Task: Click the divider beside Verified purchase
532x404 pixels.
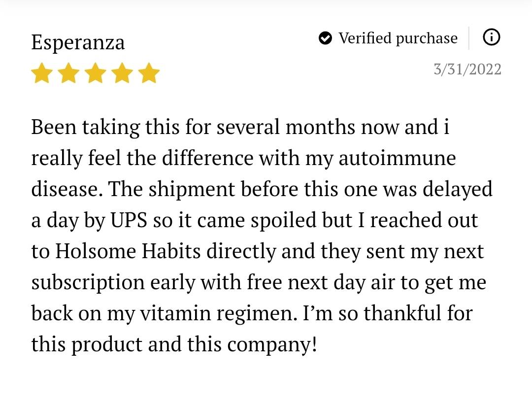Action: point(469,38)
